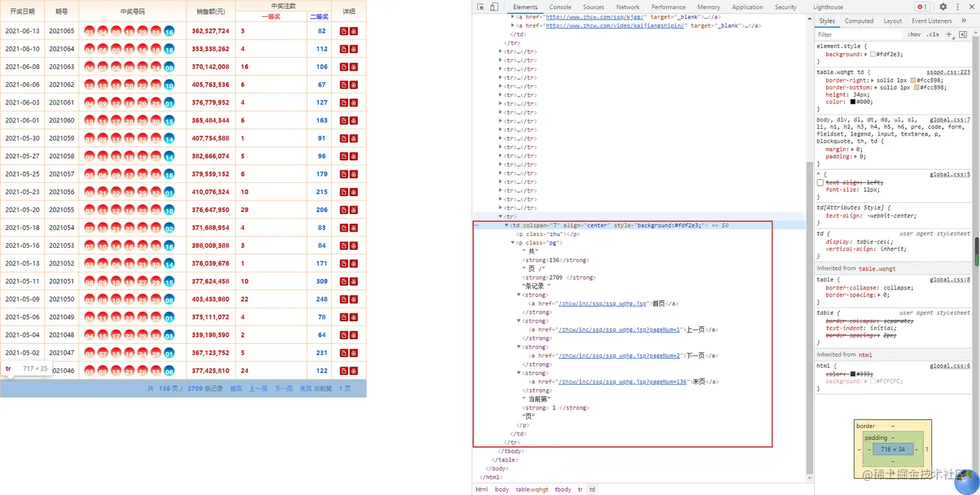Open detail document icon for 2021063
The width and height of the screenshot is (980, 495).
pos(344,67)
